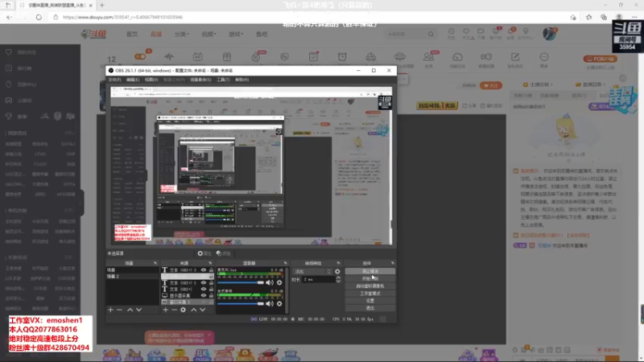
Task: Hide the 文本 (GDI+) 3 source with eye
Action: (204, 270)
